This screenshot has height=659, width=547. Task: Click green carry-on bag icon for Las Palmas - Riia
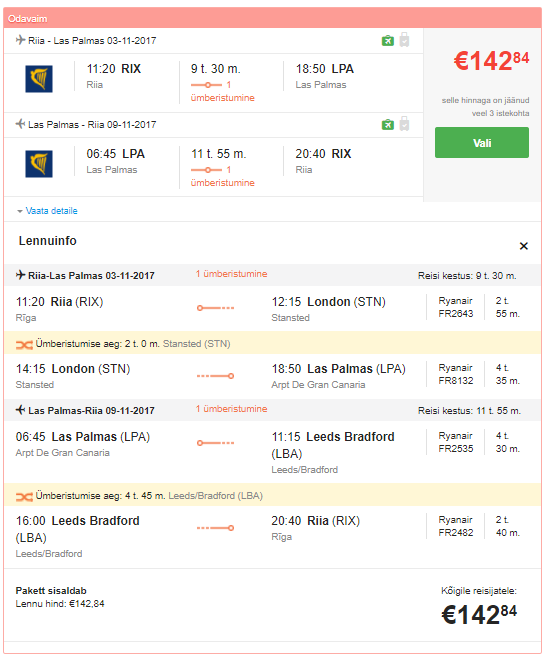[x=387, y=125]
